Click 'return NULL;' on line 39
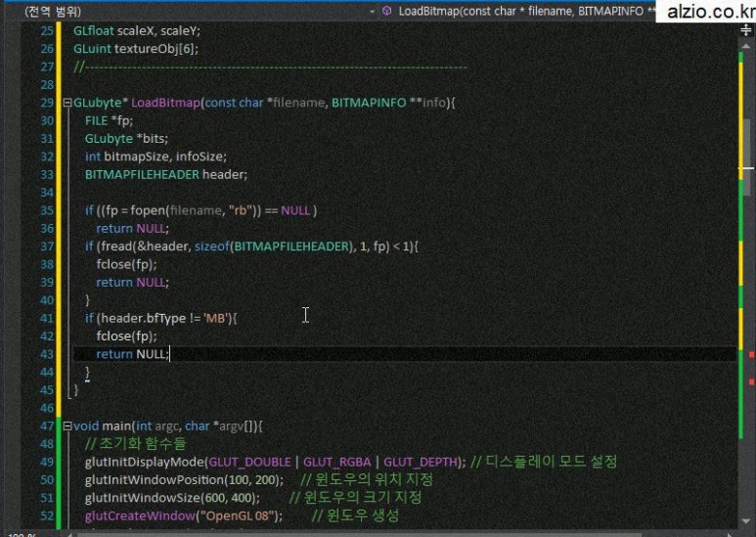This screenshot has height=537, width=756. pos(133,283)
